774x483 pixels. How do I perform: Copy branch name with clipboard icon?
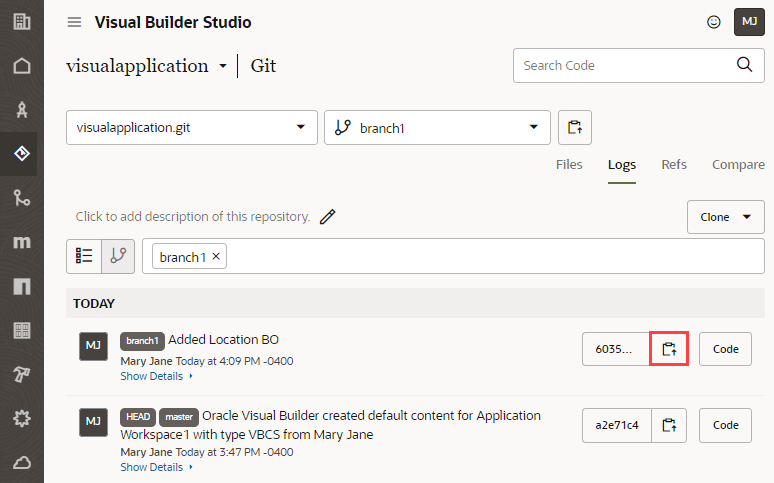pyautogui.click(x=575, y=127)
